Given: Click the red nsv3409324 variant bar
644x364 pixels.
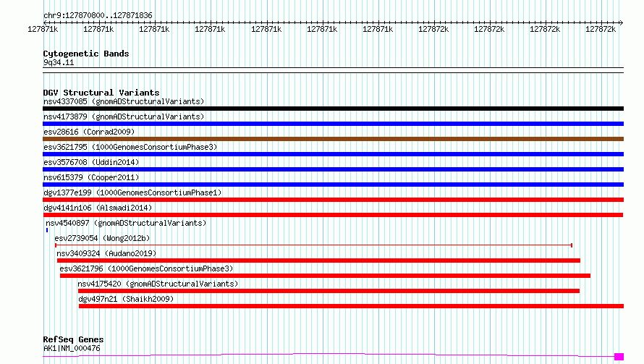Looking at the screenshot, I should click(x=318, y=261).
